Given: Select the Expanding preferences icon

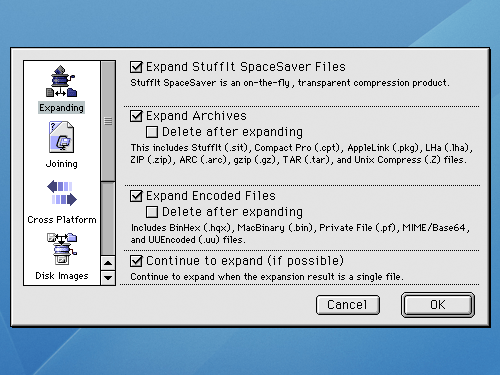Looking at the screenshot, I should [x=62, y=81].
